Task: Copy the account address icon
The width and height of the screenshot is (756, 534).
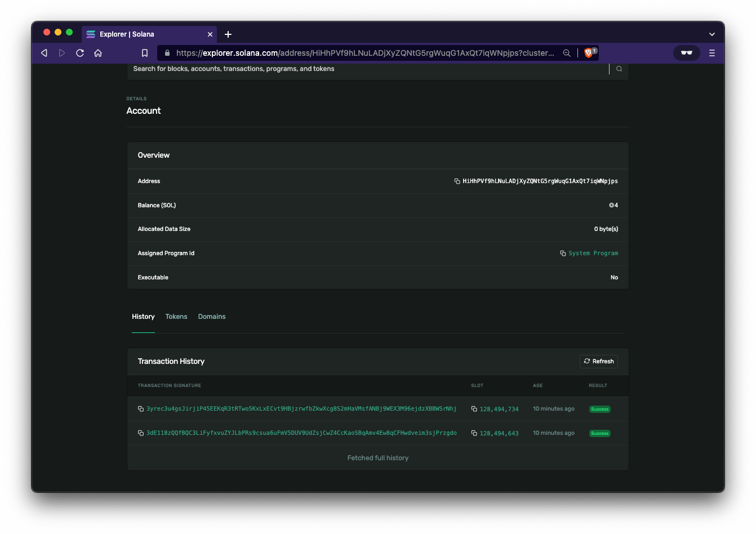Action: 457,181
